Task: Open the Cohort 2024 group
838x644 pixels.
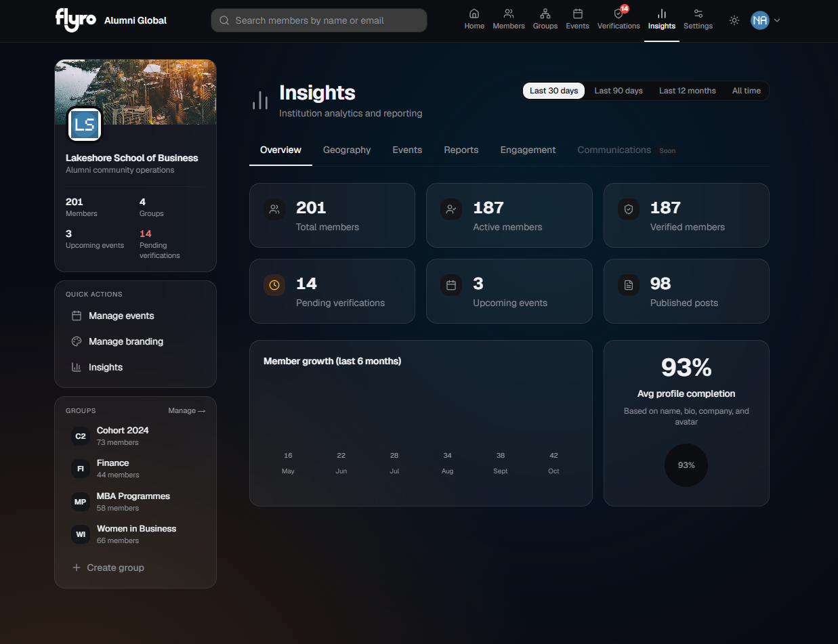Action: click(135, 436)
